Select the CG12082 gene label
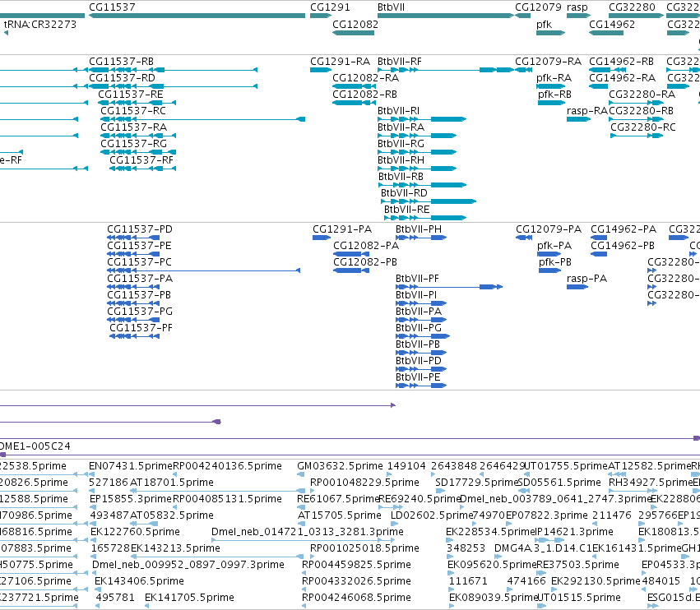Viewport: 700px width, 610px height. [355, 24]
